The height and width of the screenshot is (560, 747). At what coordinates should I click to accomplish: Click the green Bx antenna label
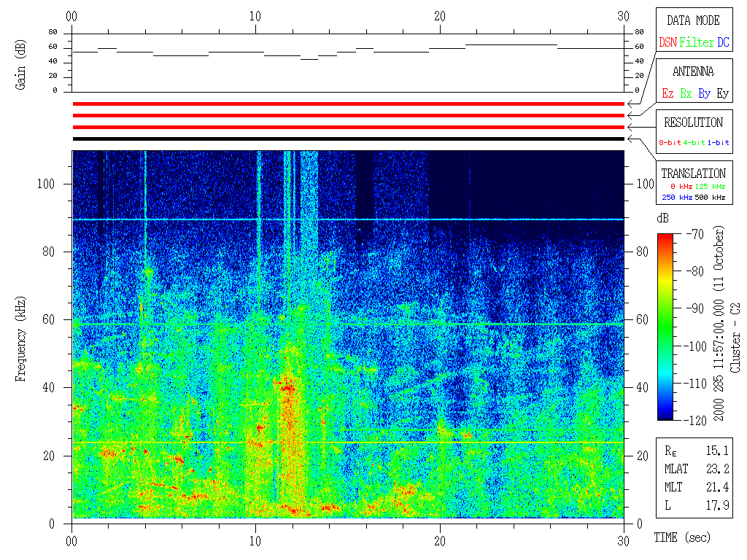click(x=686, y=94)
